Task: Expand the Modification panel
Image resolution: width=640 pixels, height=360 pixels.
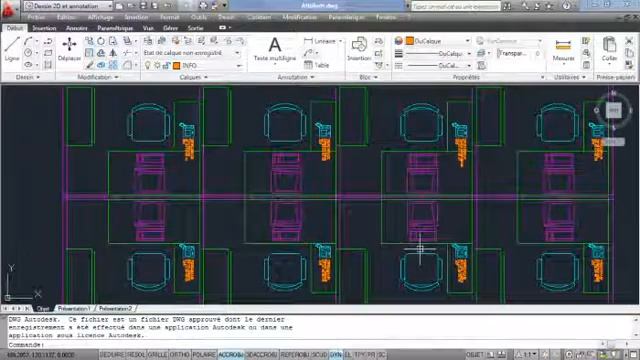Action: click(98, 77)
